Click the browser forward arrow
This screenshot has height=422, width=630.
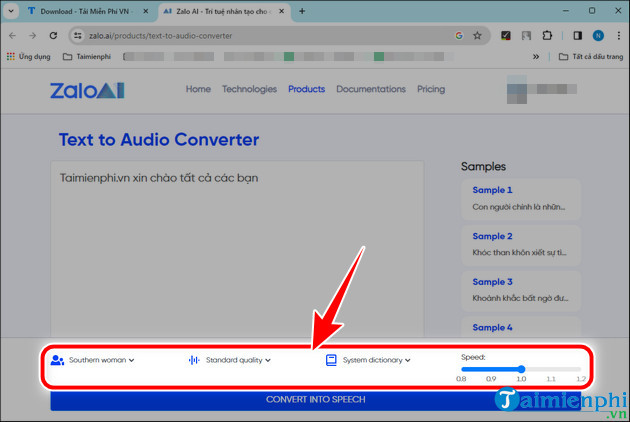click(33, 36)
